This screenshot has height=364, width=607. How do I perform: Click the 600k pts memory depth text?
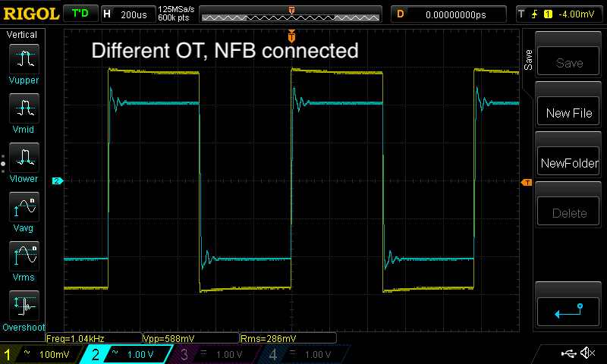click(174, 17)
